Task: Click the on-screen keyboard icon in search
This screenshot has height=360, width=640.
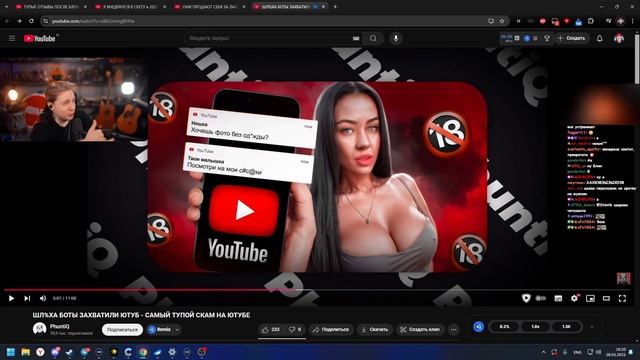Action: point(356,38)
